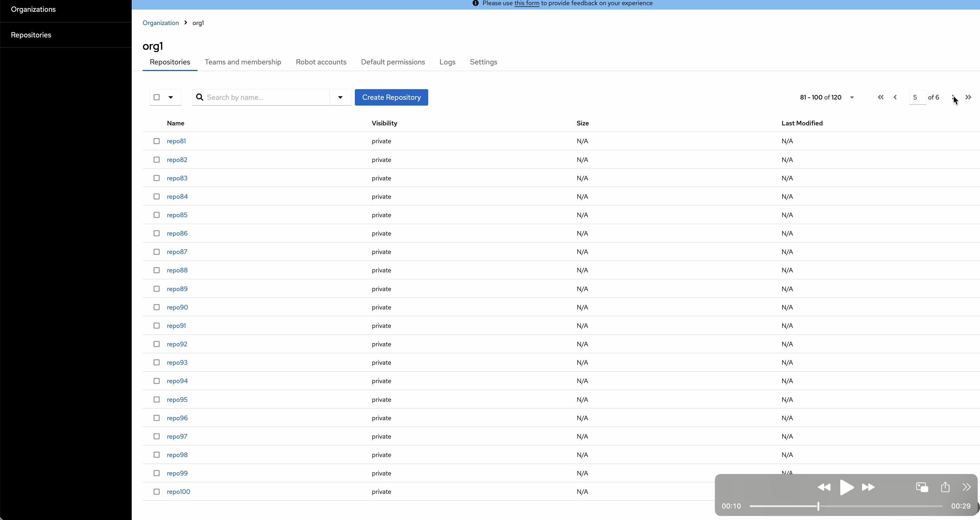This screenshot has height=520, width=980.
Task: Open items per page dropdown
Action: tap(852, 97)
